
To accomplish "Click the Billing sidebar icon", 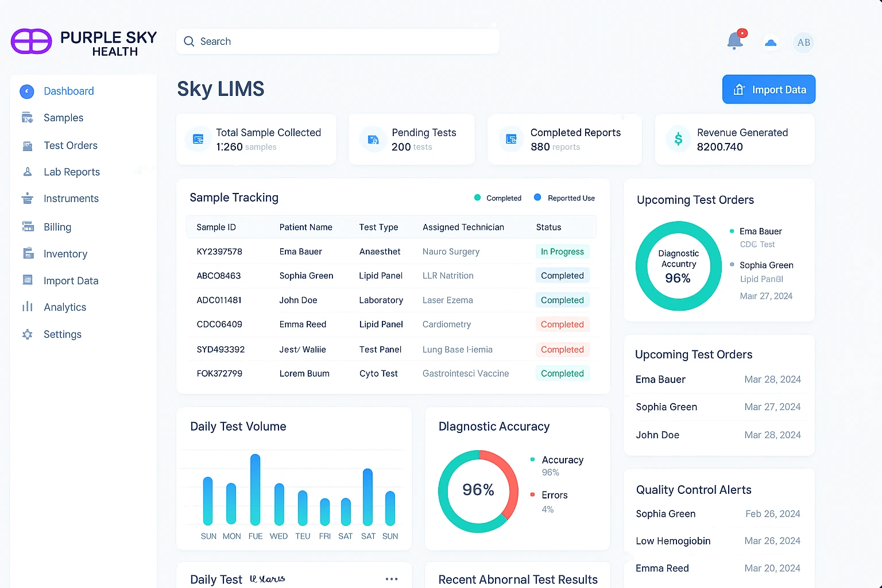I will (27, 227).
